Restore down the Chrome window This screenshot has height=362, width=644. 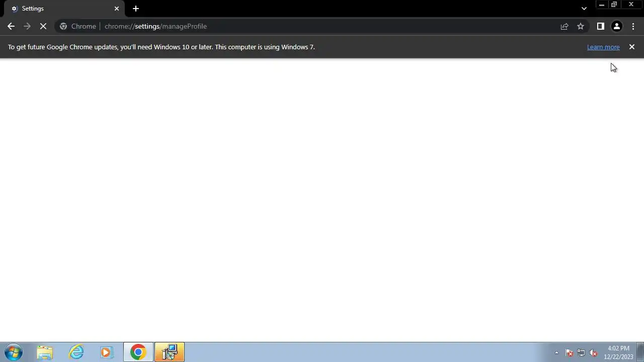[x=614, y=5]
